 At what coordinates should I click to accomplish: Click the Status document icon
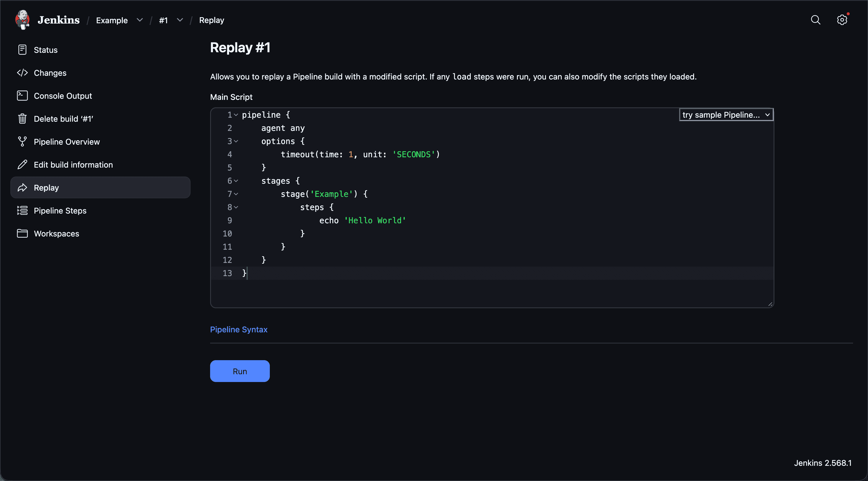(x=22, y=50)
